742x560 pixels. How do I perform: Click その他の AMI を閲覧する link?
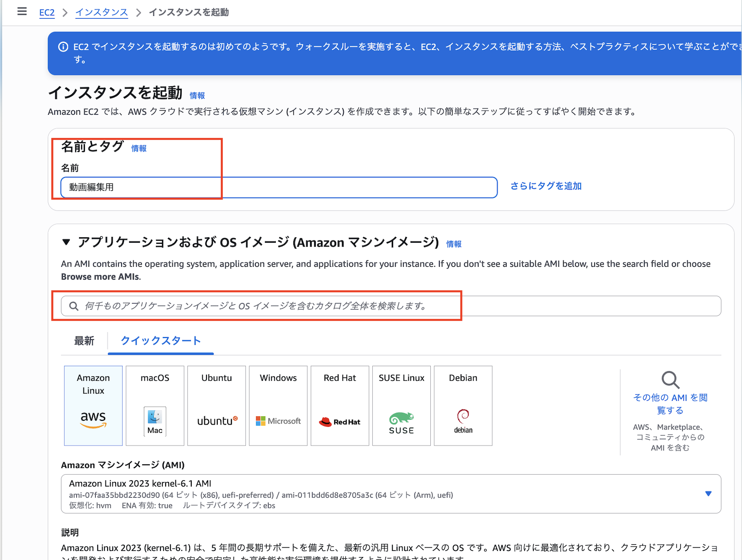pos(670,404)
